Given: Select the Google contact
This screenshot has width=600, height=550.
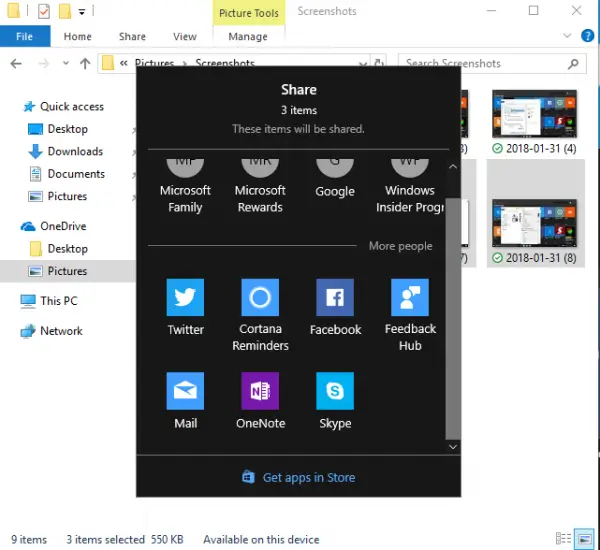Looking at the screenshot, I should pos(335,179).
